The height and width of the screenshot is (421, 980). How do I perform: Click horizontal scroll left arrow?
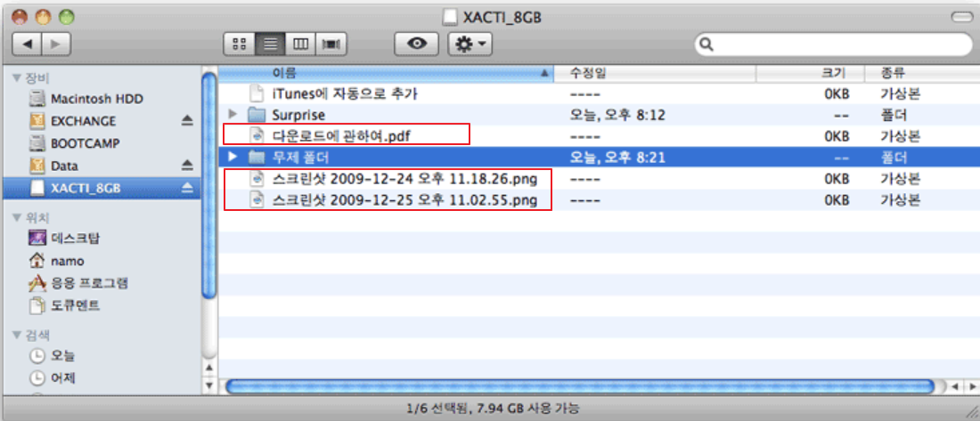tap(955, 387)
